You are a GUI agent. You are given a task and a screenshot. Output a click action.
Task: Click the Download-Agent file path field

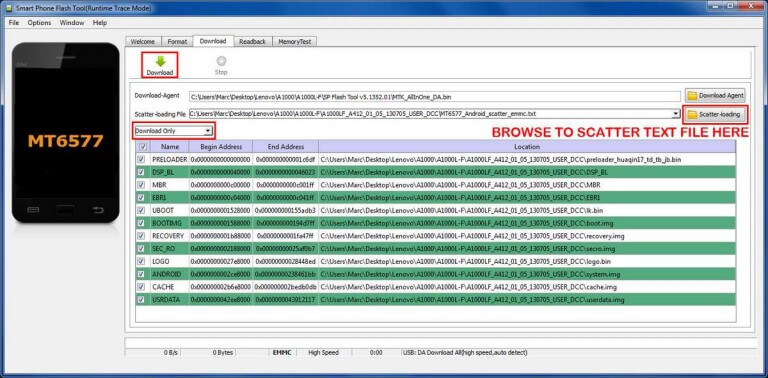(x=435, y=96)
